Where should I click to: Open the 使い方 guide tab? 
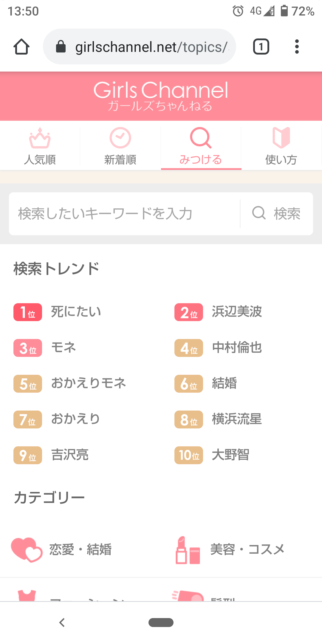281,146
